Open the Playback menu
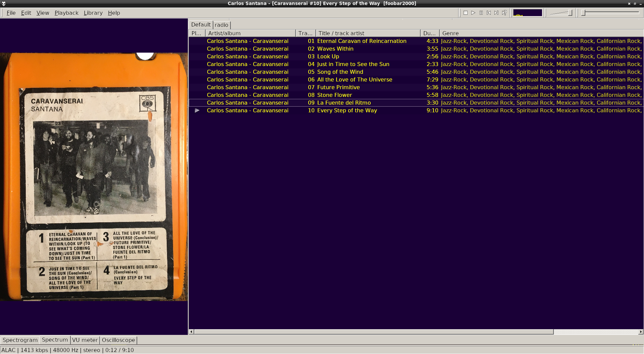The image size is (644, 354). point(66,13)
